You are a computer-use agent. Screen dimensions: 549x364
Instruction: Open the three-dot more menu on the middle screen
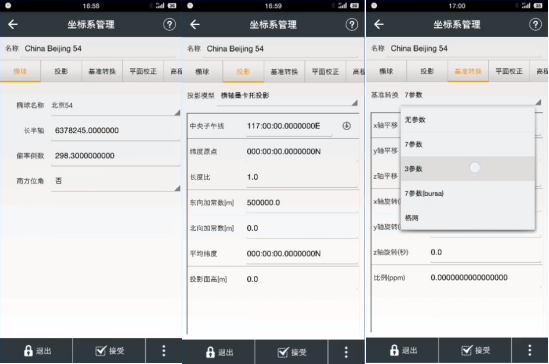[x=346, y=352]
